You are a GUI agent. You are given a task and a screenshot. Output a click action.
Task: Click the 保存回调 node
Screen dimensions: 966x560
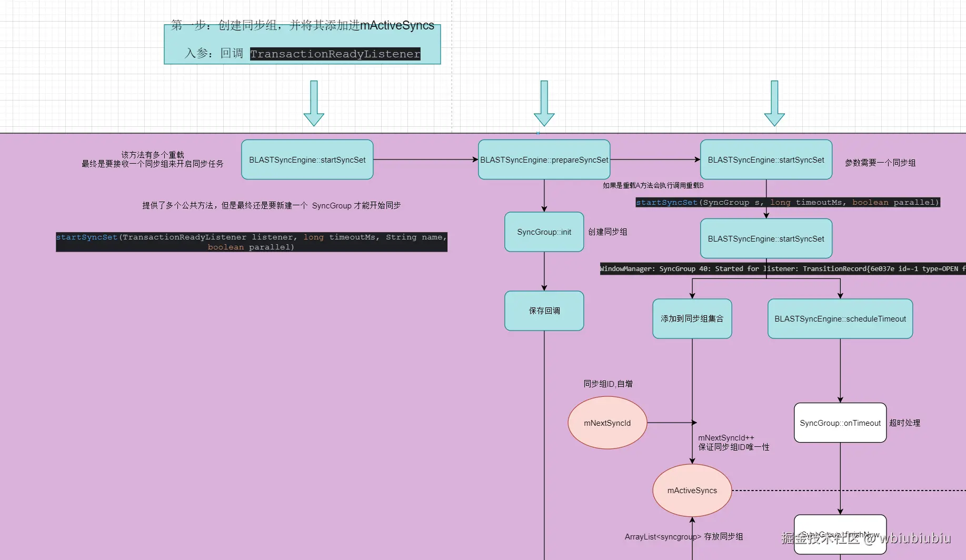pos(544,311)
